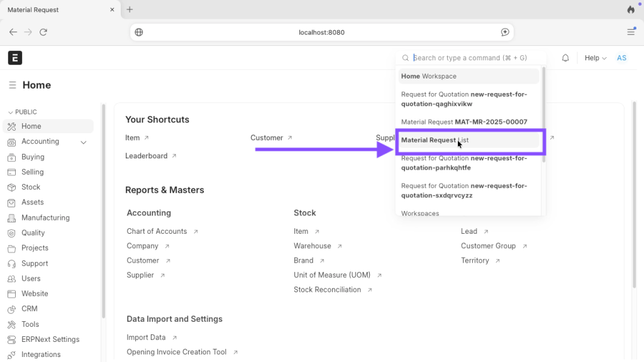Open the Support workspace in sidebar

click(x=35, y=263)
